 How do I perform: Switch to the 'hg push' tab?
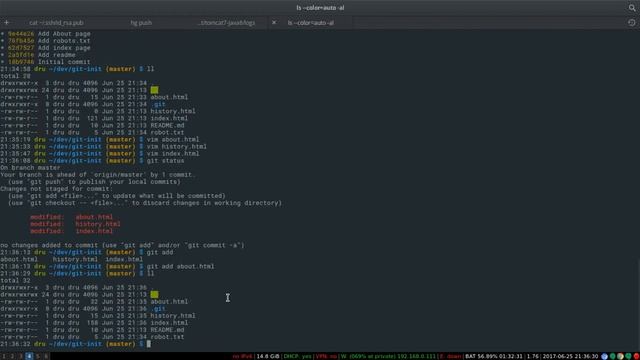pyautogui.click(x=141, y=23)
